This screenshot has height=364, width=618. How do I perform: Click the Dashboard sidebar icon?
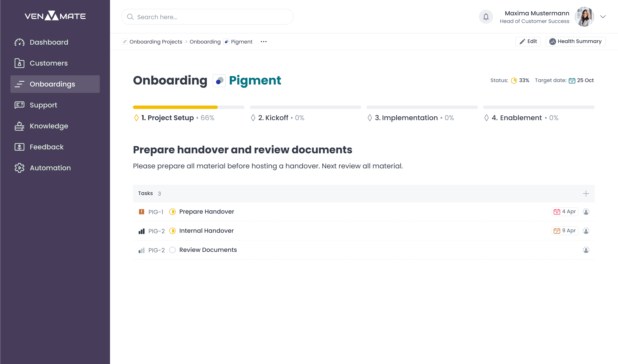coord(19,42)
